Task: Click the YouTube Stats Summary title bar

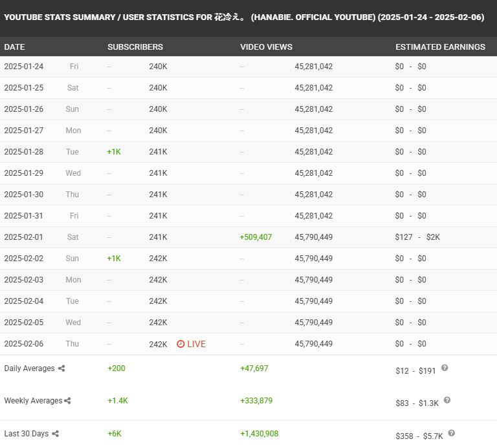Action: click(x=248, y=17)
